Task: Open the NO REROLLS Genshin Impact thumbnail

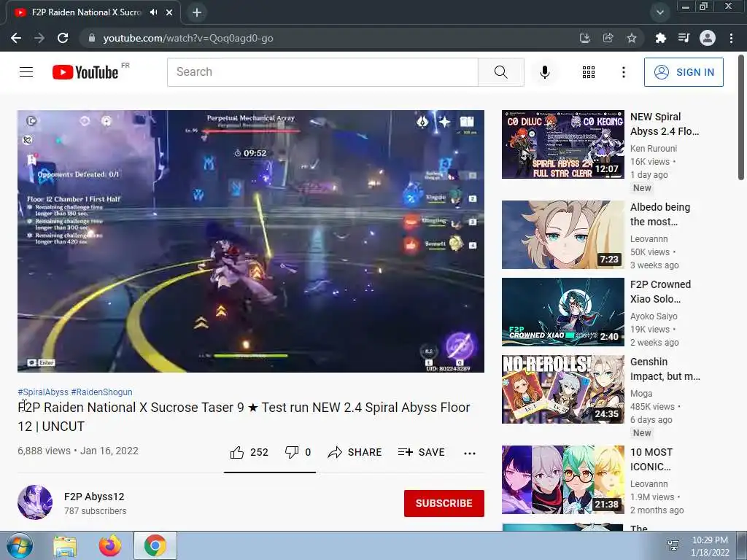Action: [x=562, y=389]
